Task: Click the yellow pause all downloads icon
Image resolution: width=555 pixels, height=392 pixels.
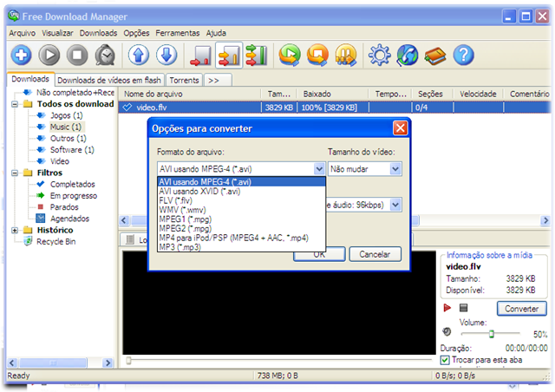Action: coord(346,56)
